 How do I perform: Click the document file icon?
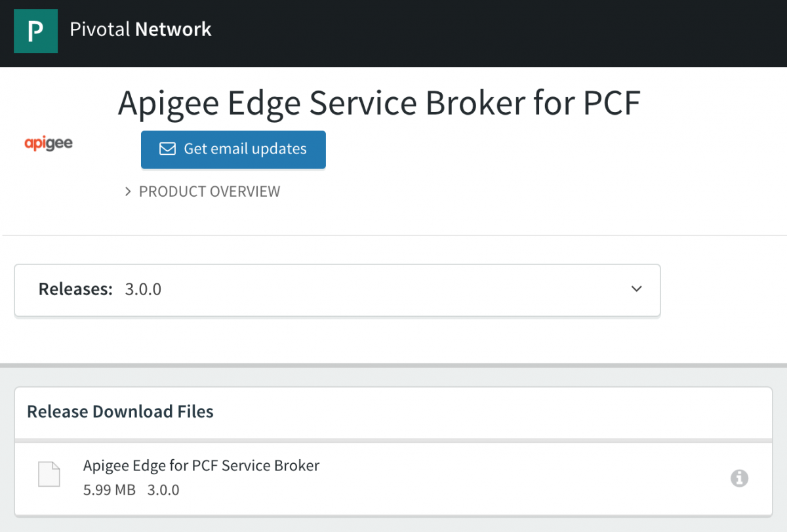pos(49,474)
